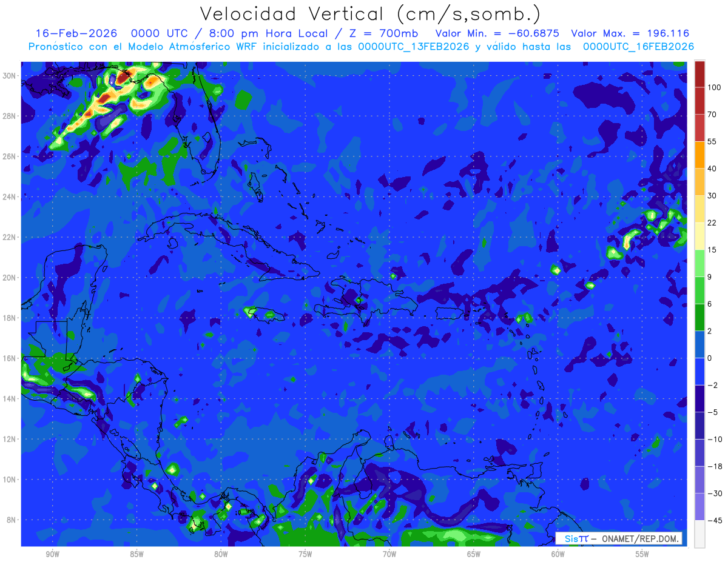Select the 'Valor Min. = -60.6875' text
728x562 pixels.
click(497, 33)
